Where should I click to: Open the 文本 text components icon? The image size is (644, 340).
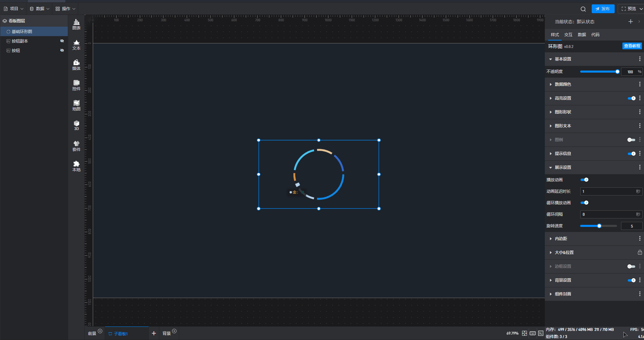pyautogui.click(x=77, y=45)
